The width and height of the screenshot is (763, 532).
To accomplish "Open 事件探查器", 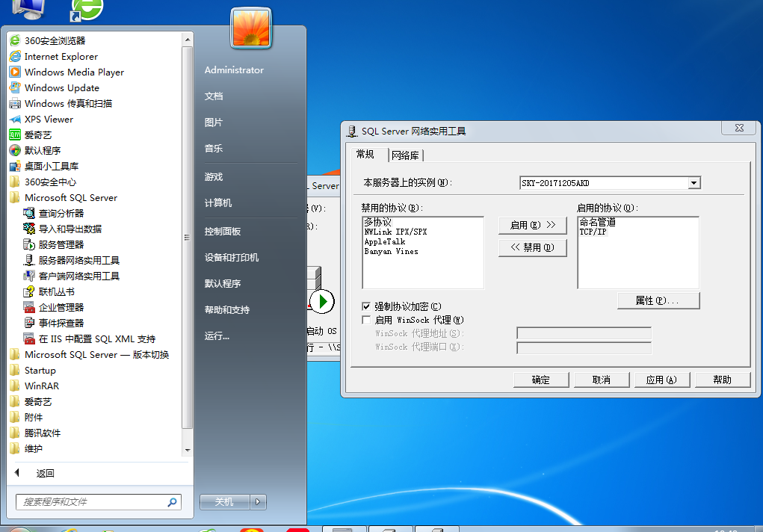I will (x=54, y=323).
